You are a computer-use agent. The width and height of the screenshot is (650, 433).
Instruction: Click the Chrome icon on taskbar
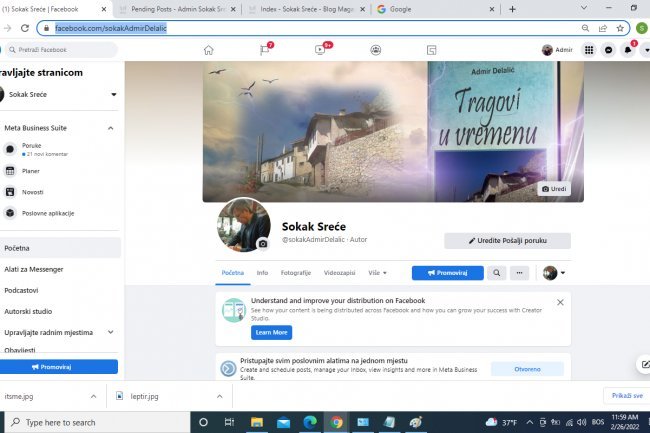pos(336,422)
